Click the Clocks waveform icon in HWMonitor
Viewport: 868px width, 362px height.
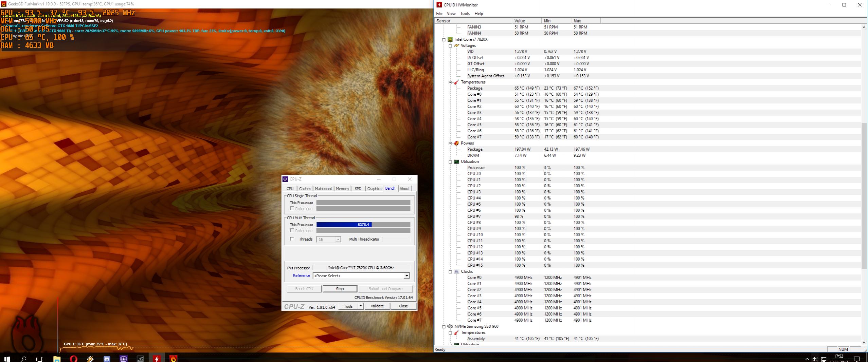[x=456, y=271]
